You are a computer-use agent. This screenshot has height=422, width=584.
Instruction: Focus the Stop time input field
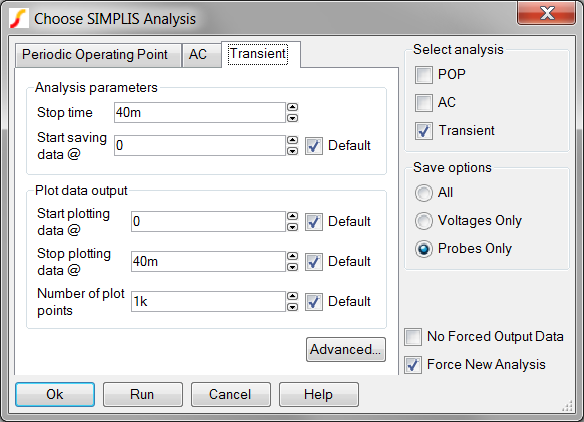tap(200, 112)
